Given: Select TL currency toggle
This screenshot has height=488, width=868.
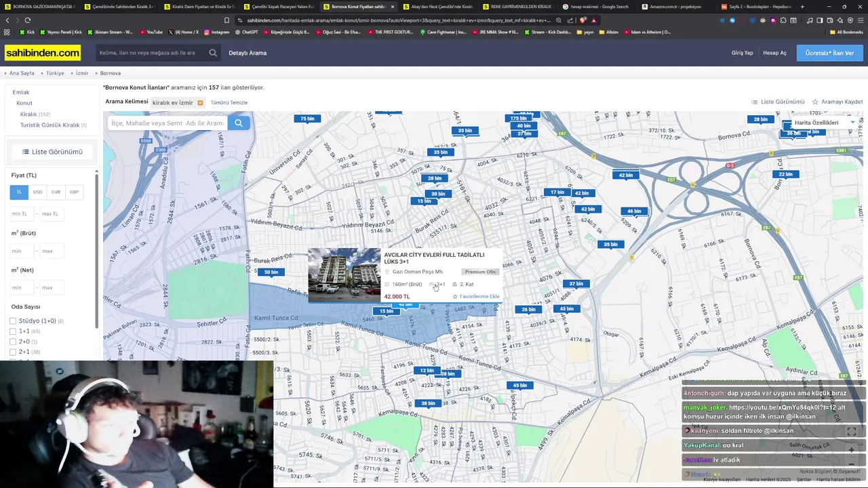Looking at the screenshot, I should (19, 192).
